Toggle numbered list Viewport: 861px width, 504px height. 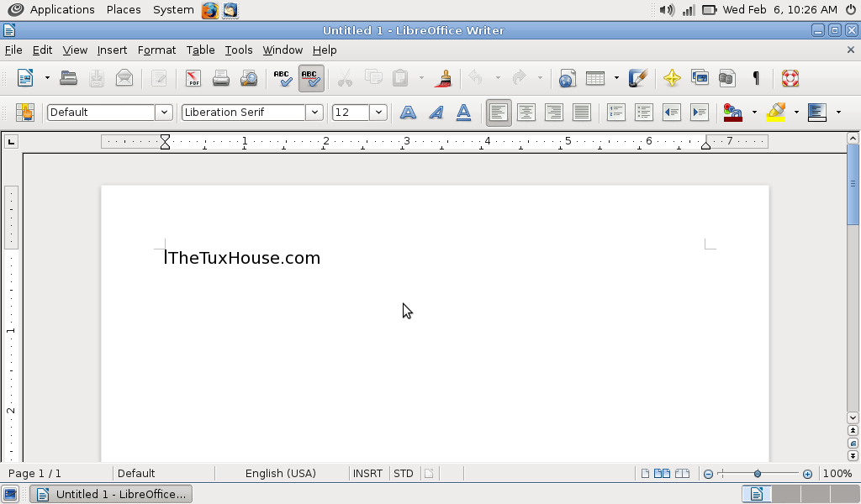[x=616, y=113]
